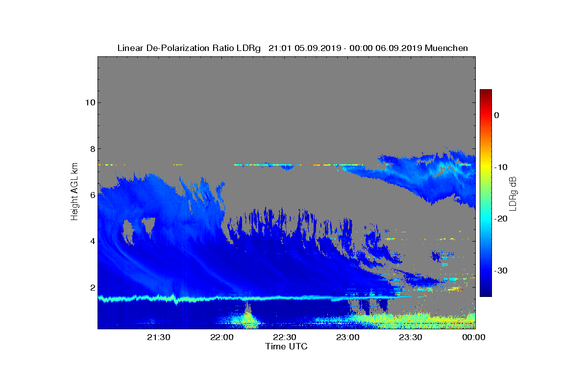Click the '21:30' time tick label

click(158, 337)
